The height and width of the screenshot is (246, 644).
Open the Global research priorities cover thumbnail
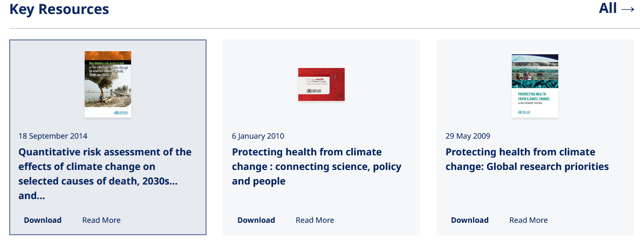(535, 84)
